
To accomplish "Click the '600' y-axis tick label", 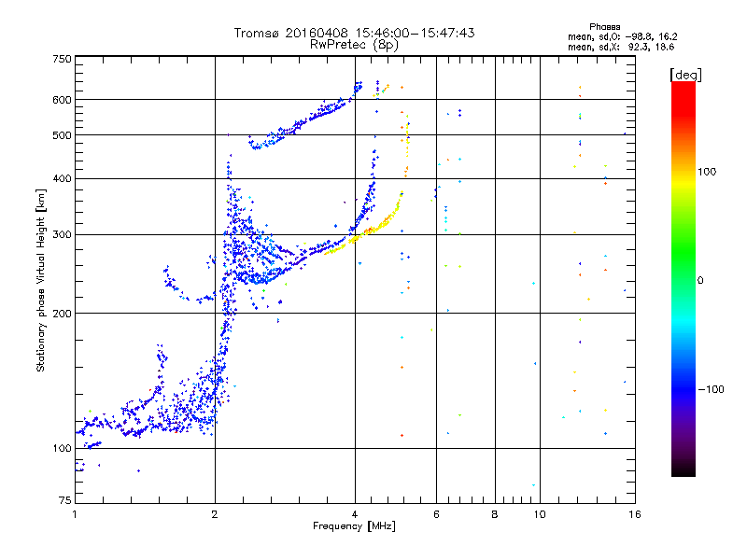I will [x=62, y=100].
